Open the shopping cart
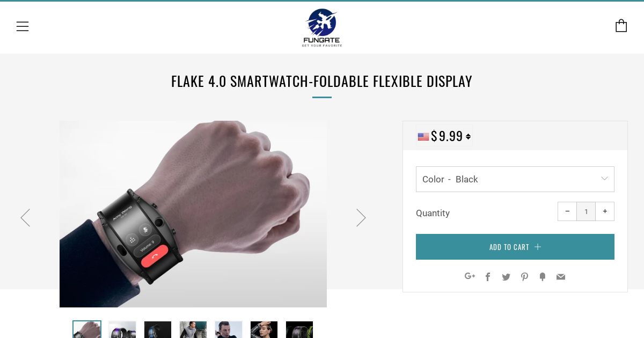 point(621,26)
